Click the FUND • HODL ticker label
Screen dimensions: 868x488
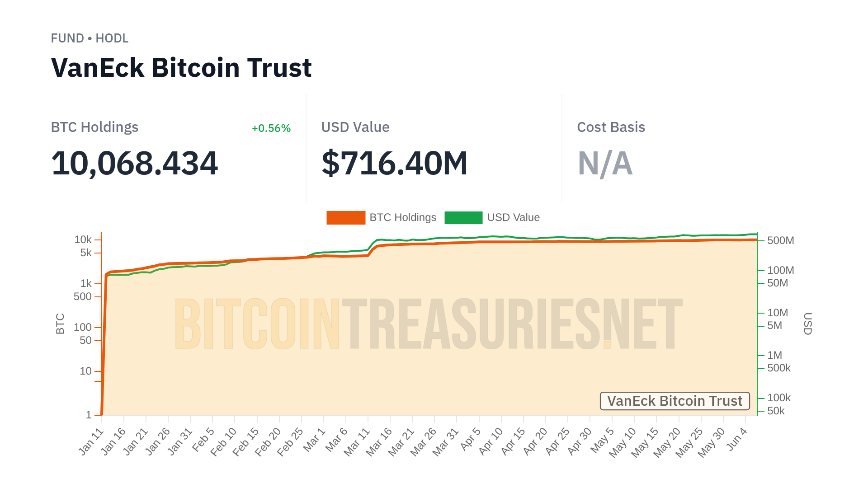click(90, 38)
